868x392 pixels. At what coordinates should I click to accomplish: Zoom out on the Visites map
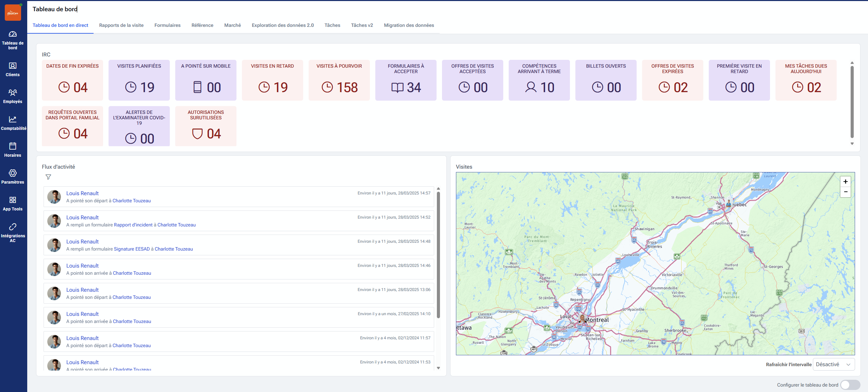tap(846, 192)
